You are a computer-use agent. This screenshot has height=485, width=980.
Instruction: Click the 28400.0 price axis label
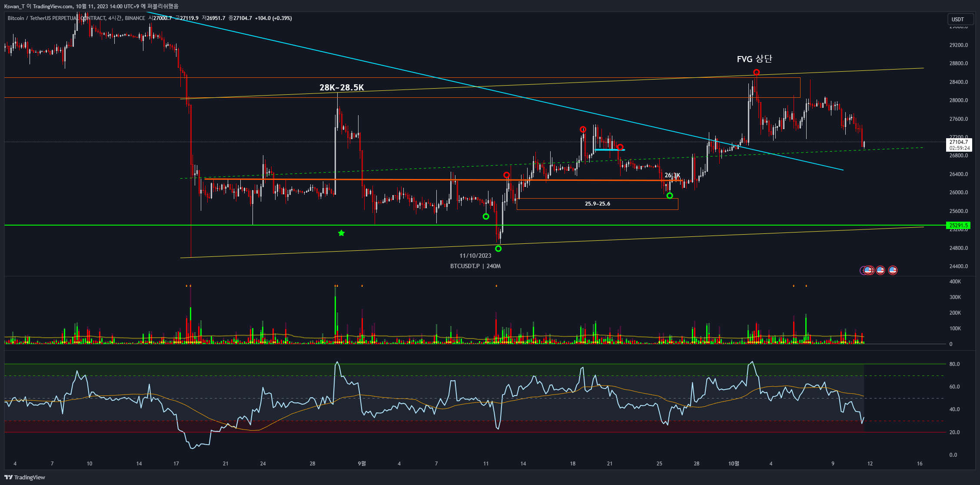click(959, 82)
